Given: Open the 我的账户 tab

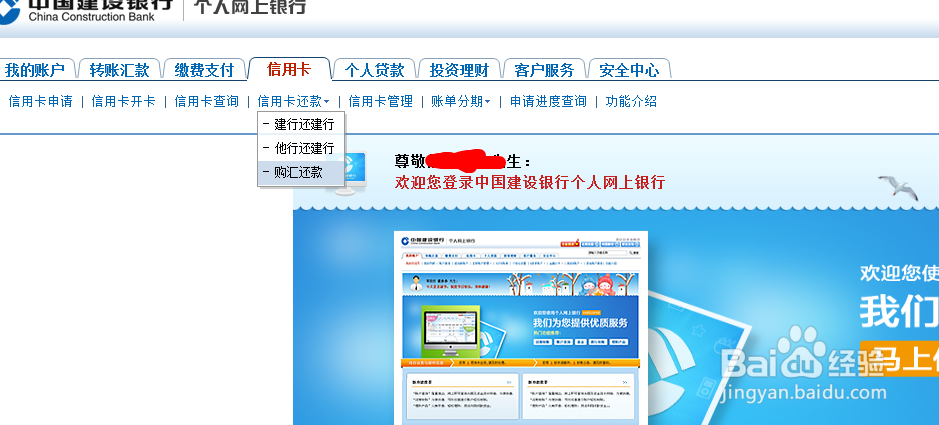Looking at the screenshot, I should [x=35, y=70].
